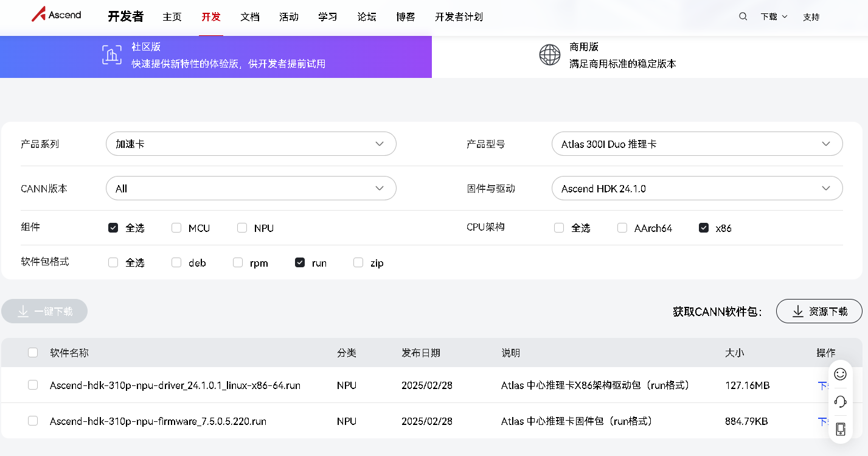
Task: Click the 分类 column header
Action: coord(347,353)
